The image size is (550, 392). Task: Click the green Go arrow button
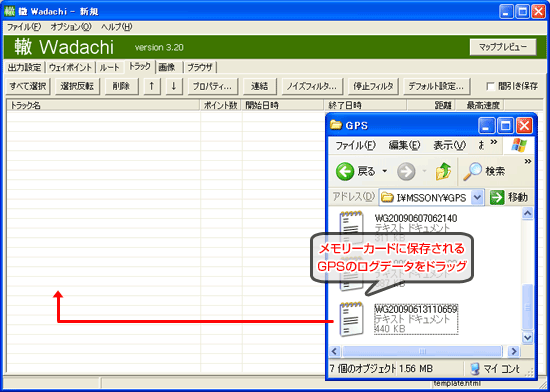[497, 197]
